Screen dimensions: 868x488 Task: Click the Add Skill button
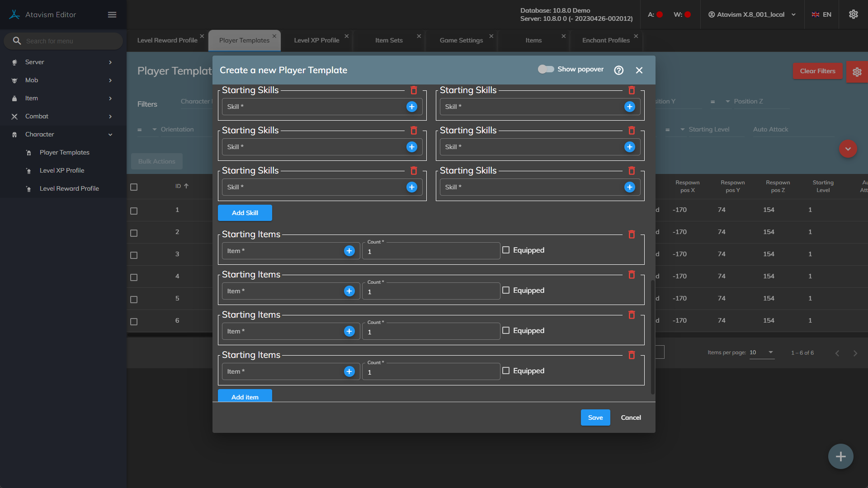[245, 213]
